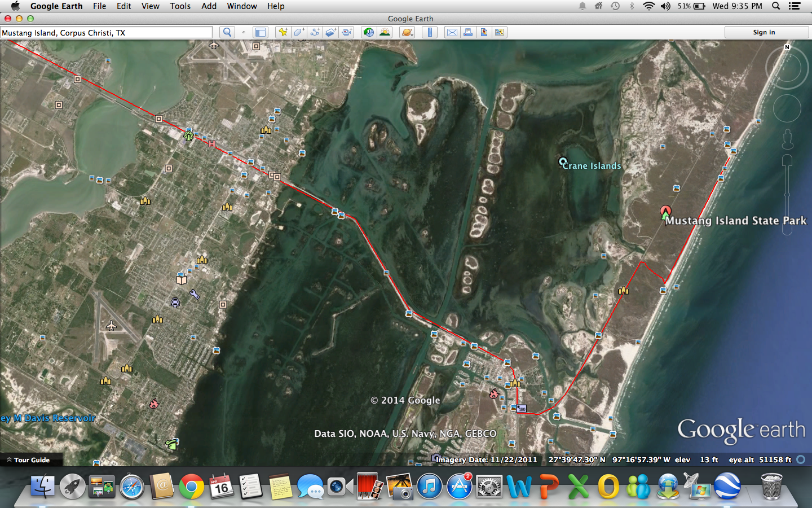The image size is (812, 508).
Task: Show historical imagery with the clock icon
Action: (x=369, y=32)
